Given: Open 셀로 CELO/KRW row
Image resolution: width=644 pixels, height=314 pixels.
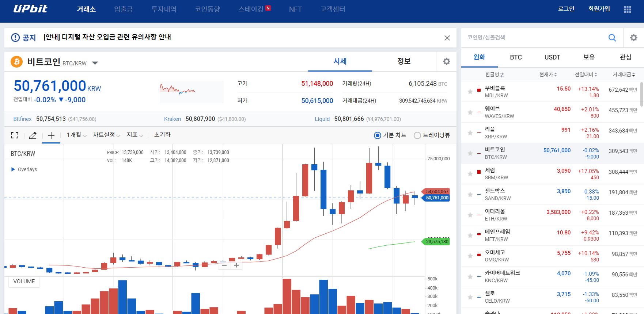Looking at the screenshot, I should pyautogui.click(x=550, y=297).
